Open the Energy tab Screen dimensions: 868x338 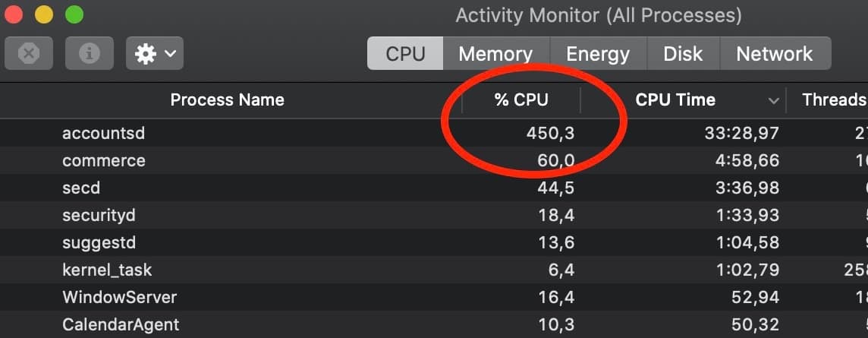[x=598, y=54]
